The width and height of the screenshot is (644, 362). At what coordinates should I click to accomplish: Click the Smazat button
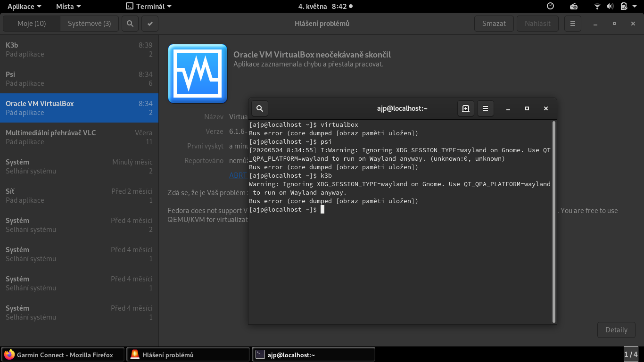[x=494, y=24]
